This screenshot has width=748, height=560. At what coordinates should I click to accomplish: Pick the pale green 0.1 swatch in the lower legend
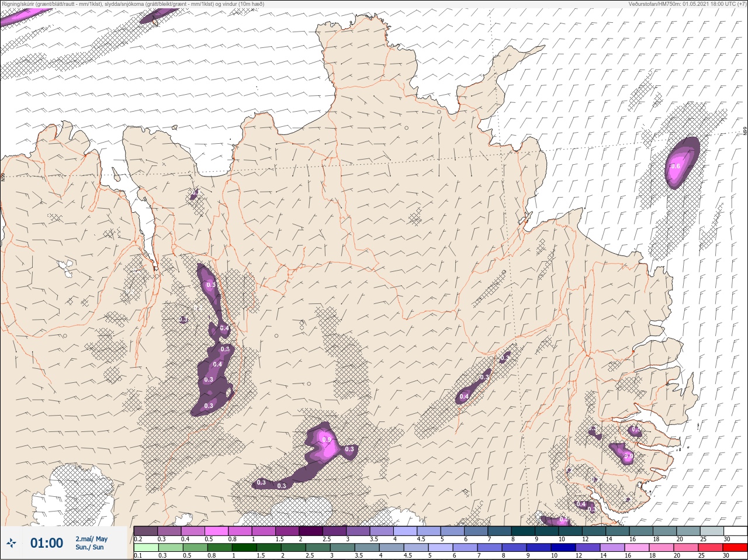point(146,548)
